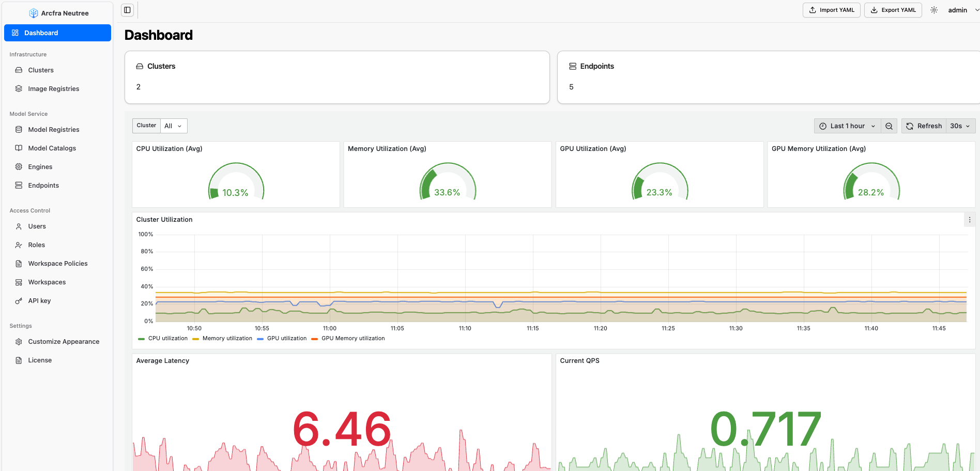Click the Export YAML button
The width and height of the screenshot is (980, 471).
tap(893, 10)
